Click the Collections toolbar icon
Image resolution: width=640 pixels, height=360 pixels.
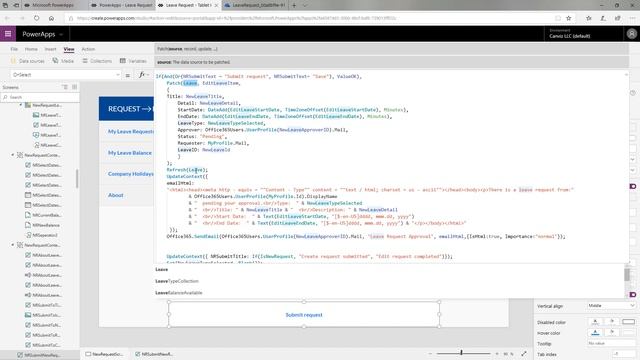point(85,61)
